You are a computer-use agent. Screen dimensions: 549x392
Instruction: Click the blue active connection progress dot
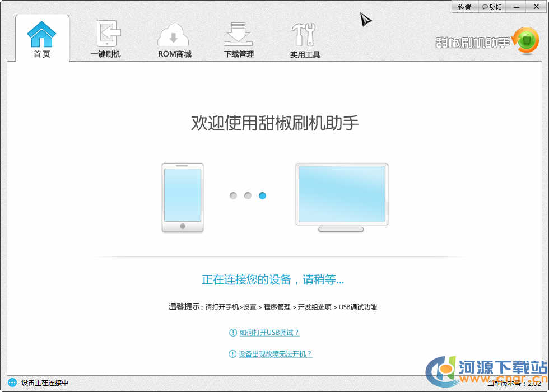[x=262, y=195]
